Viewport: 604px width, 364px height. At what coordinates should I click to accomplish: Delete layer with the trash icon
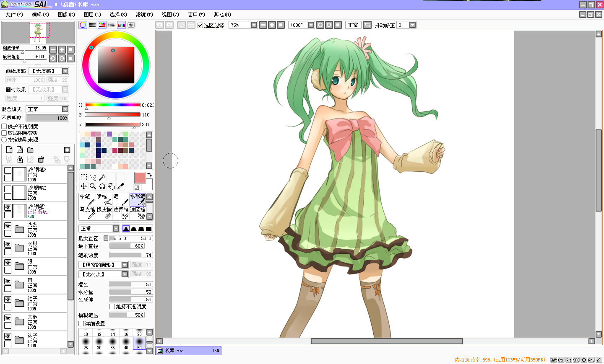pos(41,159)
